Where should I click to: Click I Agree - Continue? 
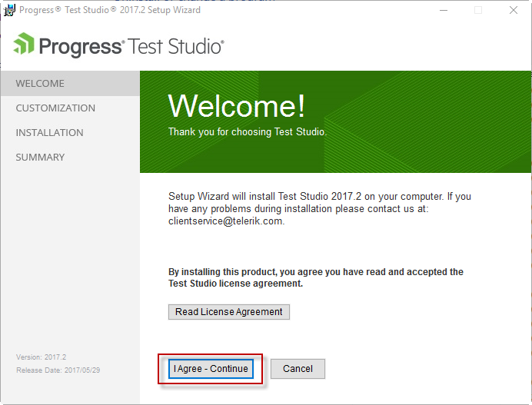coord(211,369)
